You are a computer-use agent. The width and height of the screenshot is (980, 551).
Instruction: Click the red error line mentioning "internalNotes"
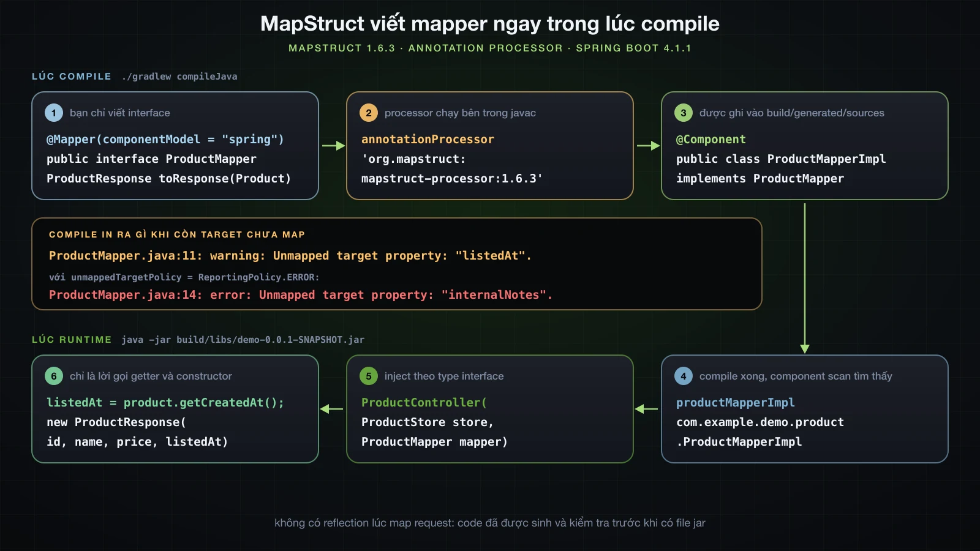click(301, 295)
